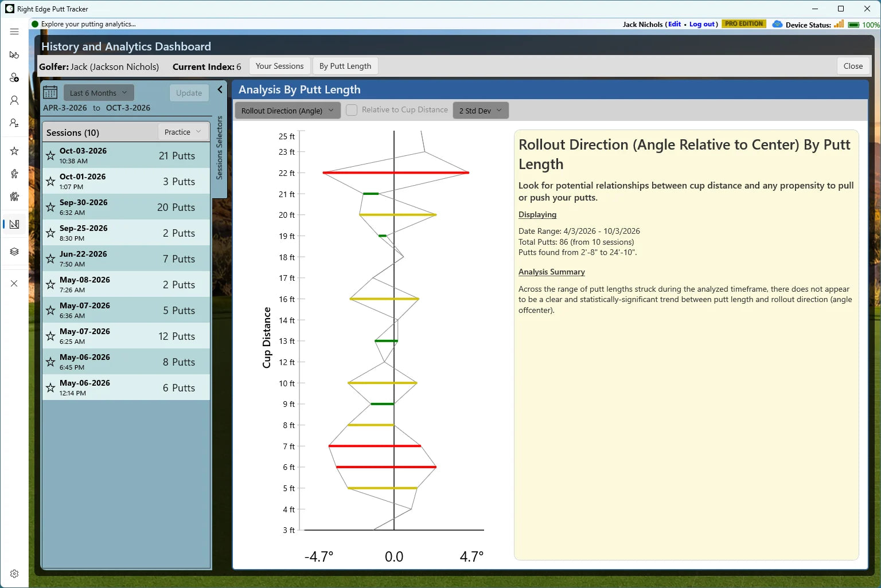Image resolution: width=881 pixels, height=588 pixels.
Task: Switch to Your Sessions tab
Action: pyautogui.click(x=280, y=66)
